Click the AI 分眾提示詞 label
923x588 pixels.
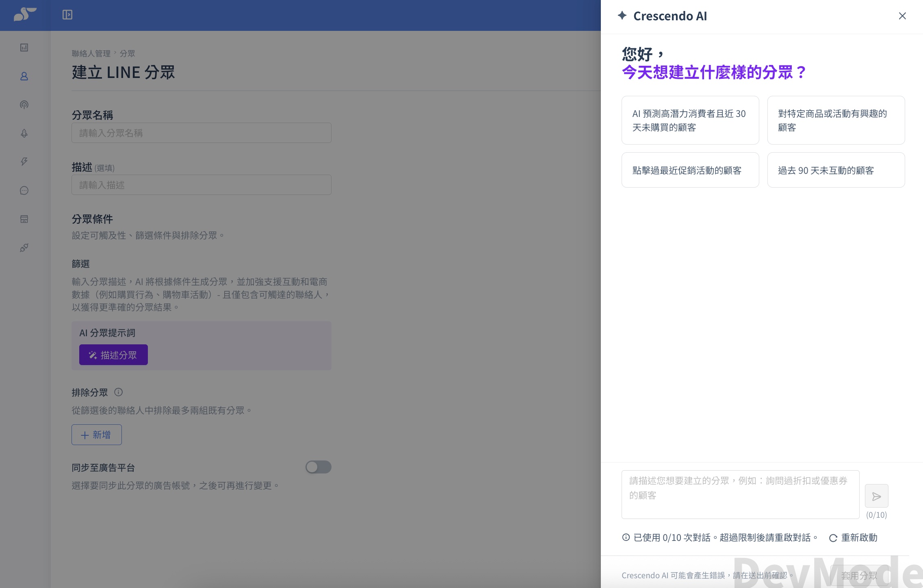tap(107, 333)
